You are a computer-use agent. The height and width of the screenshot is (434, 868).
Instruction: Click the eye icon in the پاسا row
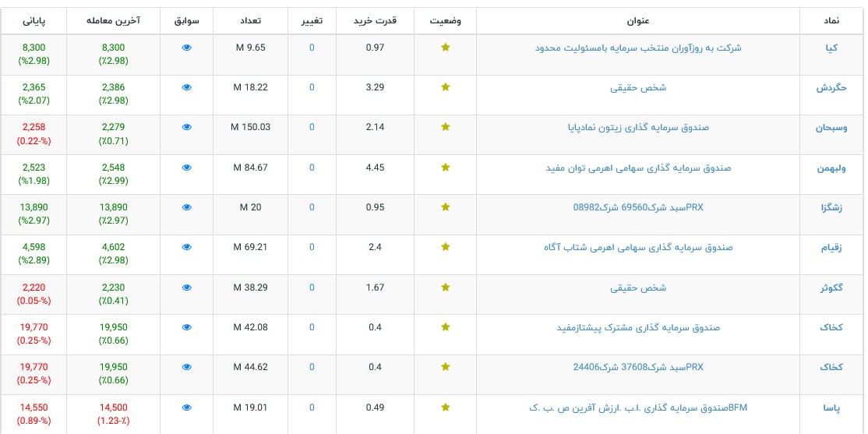pos(186,407)
